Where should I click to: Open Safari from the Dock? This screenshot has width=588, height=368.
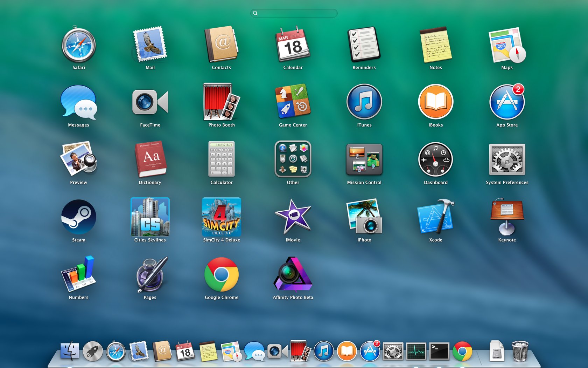tap(116, 351)
